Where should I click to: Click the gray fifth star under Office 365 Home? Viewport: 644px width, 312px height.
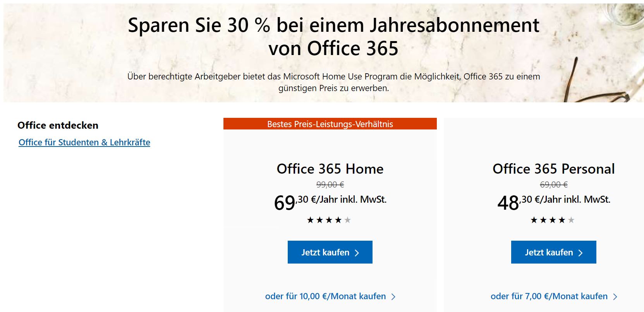(x=348, y=220)
